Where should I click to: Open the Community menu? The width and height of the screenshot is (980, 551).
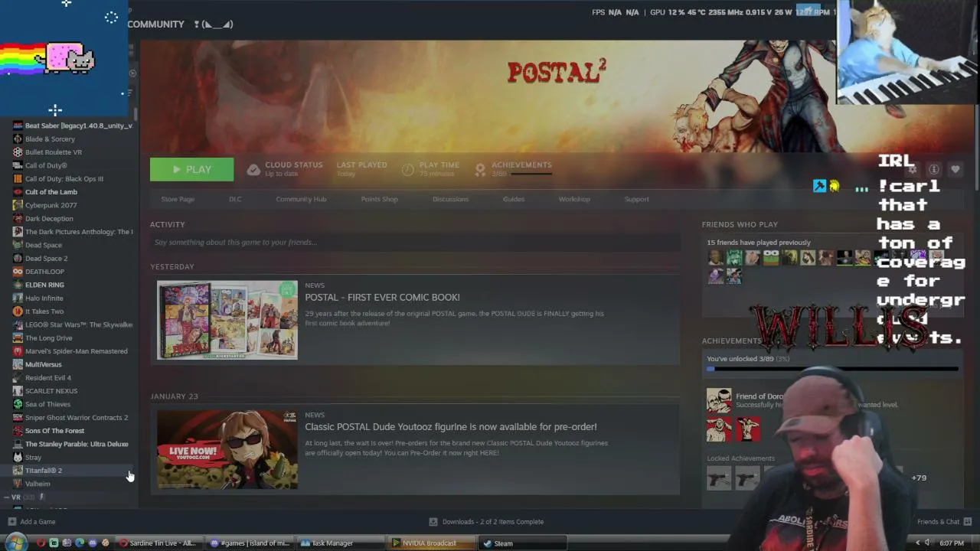point(155,24)
